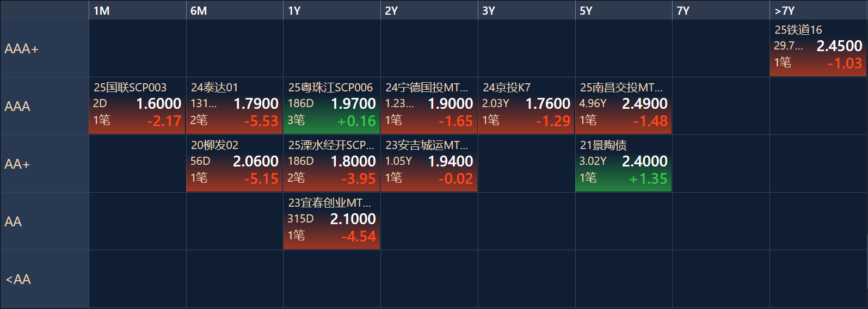This screenshot has height=309, width=868.
Task: Open the 25国联SCP003 bond cell
Action: coord(137,106)
